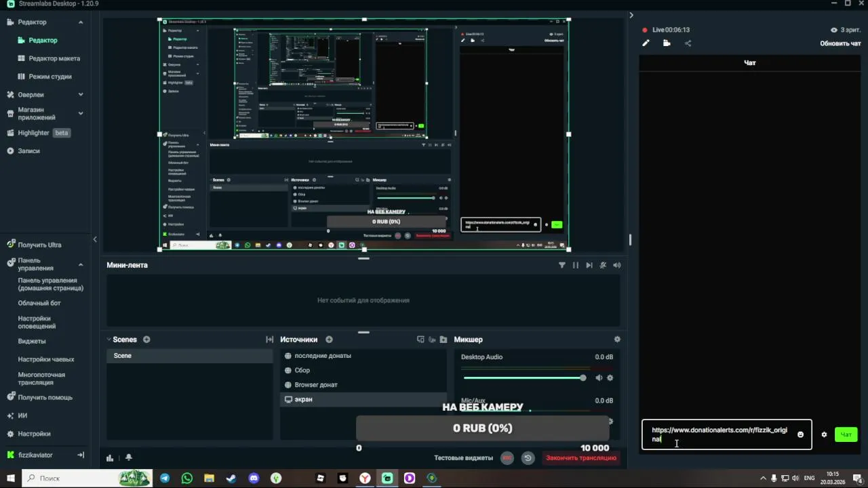The width and height of the screenshot is (868, 488).
Task: End the stream with Закончить трансляцию
Action: click(581, 458)
